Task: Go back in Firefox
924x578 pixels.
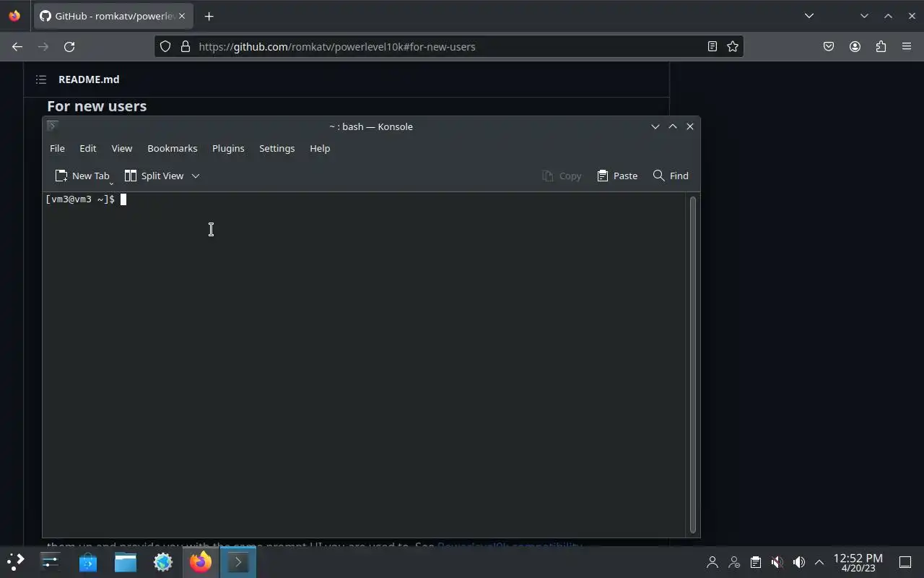Action: (x=17, y=46)
